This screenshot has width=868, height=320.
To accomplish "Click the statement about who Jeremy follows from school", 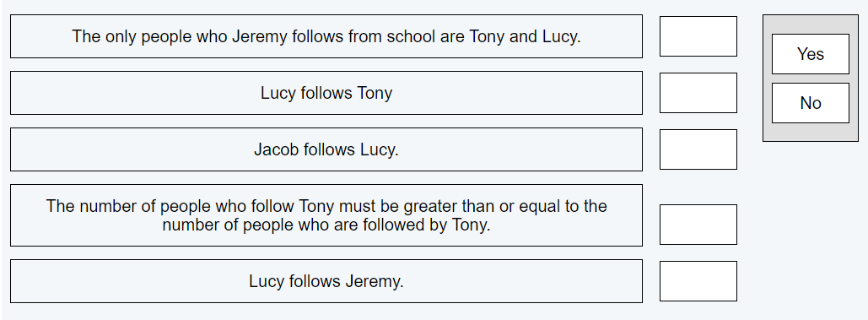I will pyautogui.click(x=326, y=36).
